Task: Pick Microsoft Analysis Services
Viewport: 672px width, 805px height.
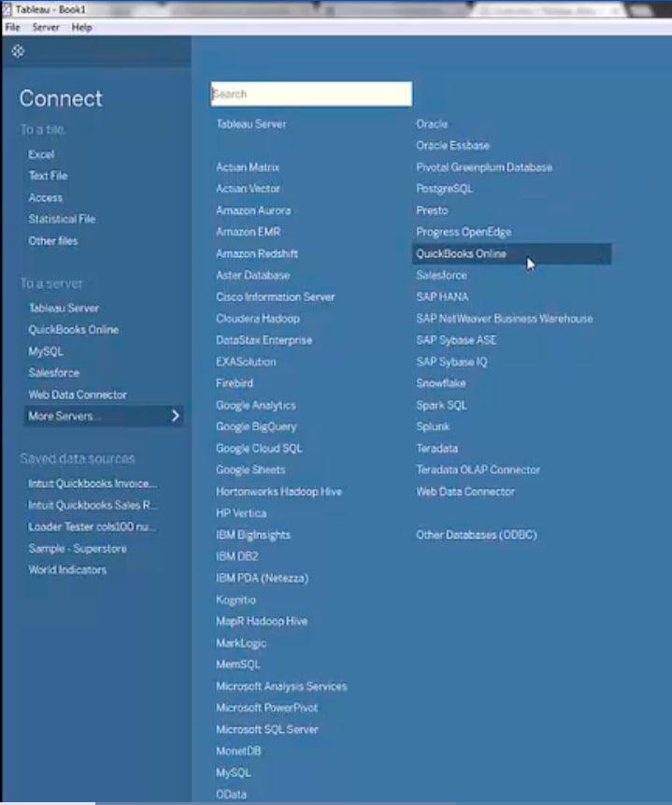Action: pos(281,686)
